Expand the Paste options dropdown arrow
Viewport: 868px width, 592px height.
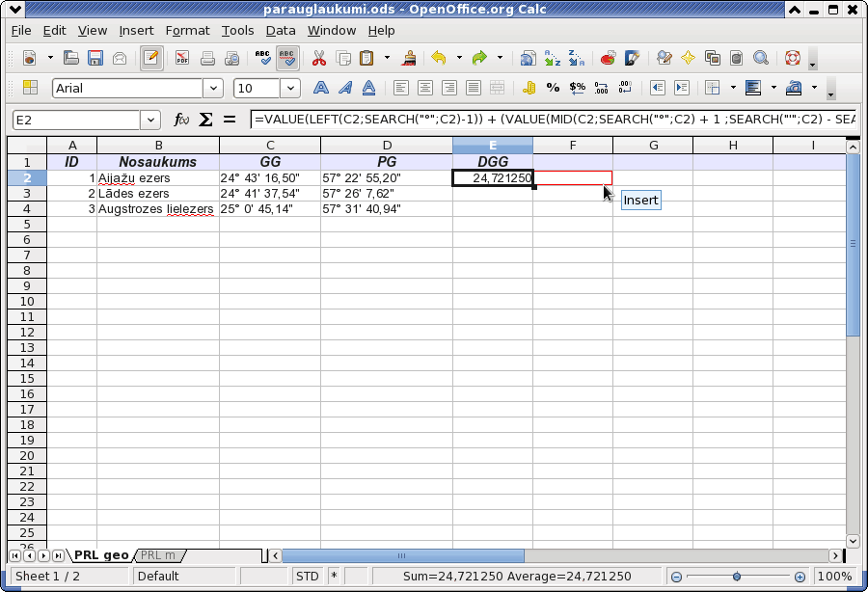tap(387, 58)
